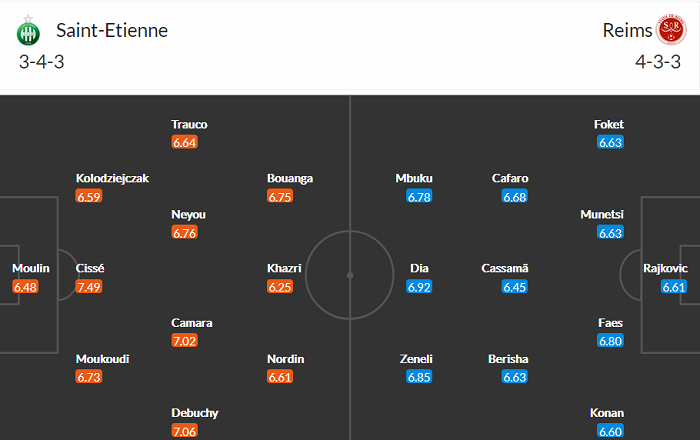Click the Reims club crest icon
This screenshot has width=700, height=440.
(x=670, y=30)
